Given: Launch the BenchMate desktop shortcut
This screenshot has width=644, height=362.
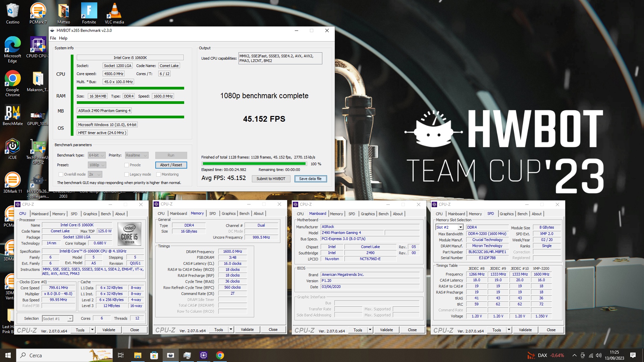Looking at the screenshot, I should [x=12, y=115].
